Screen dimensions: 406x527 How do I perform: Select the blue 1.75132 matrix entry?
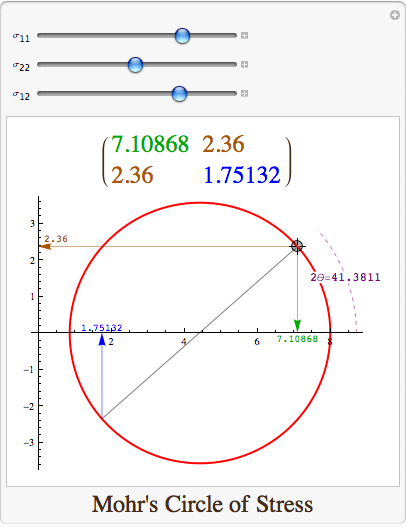(x=242, y=175)
